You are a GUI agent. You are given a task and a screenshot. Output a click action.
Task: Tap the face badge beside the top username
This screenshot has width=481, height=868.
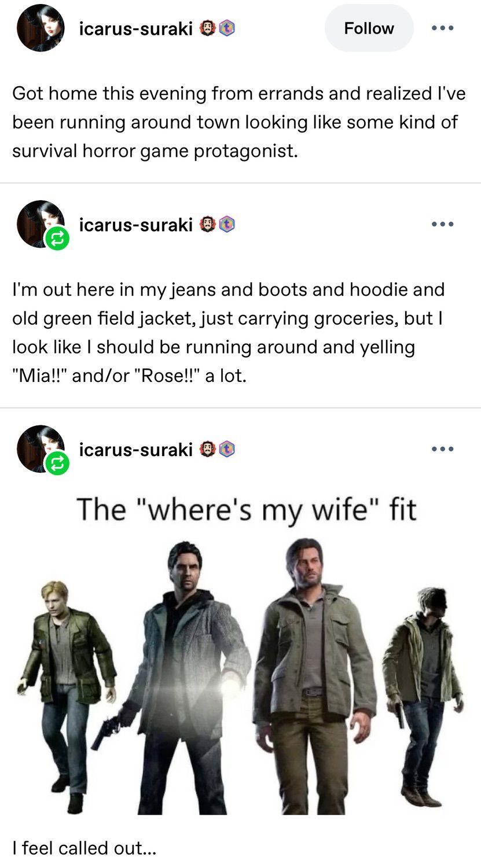point(208,28)
